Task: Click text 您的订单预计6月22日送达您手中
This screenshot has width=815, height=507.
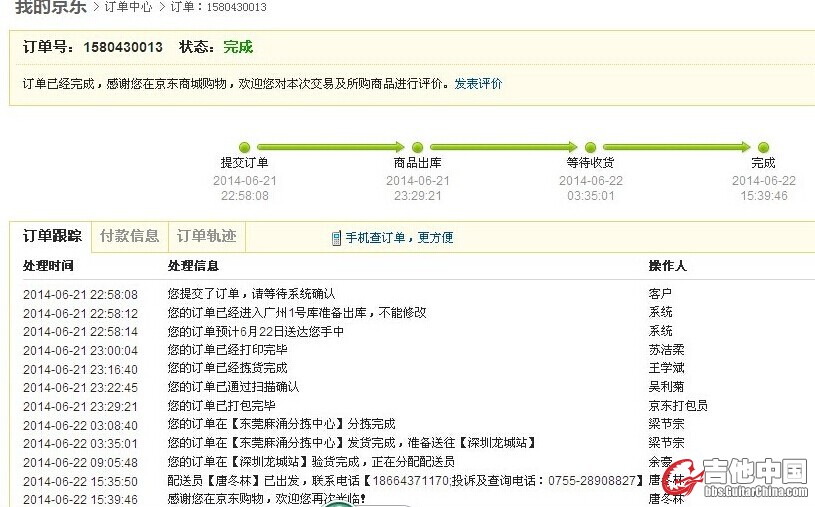Action: pos(255,331)
